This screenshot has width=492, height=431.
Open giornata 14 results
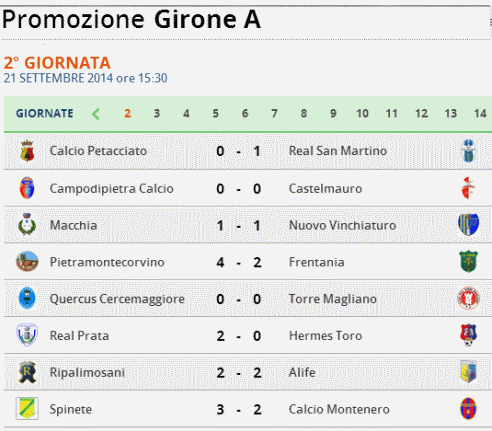click(480, 114)
